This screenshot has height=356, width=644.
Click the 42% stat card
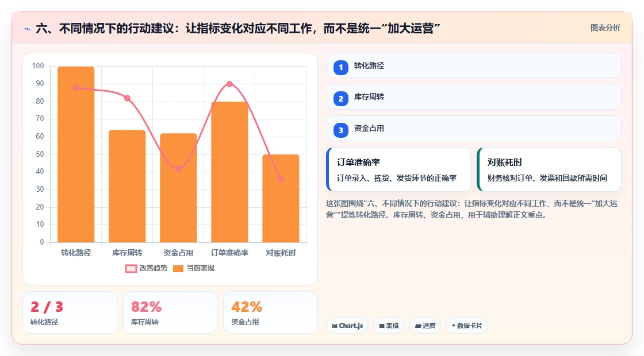270,312
